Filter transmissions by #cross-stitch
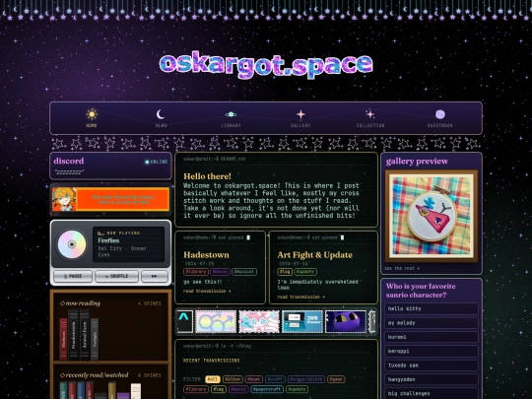Viewport: 532px width, 399px height. 306,379
